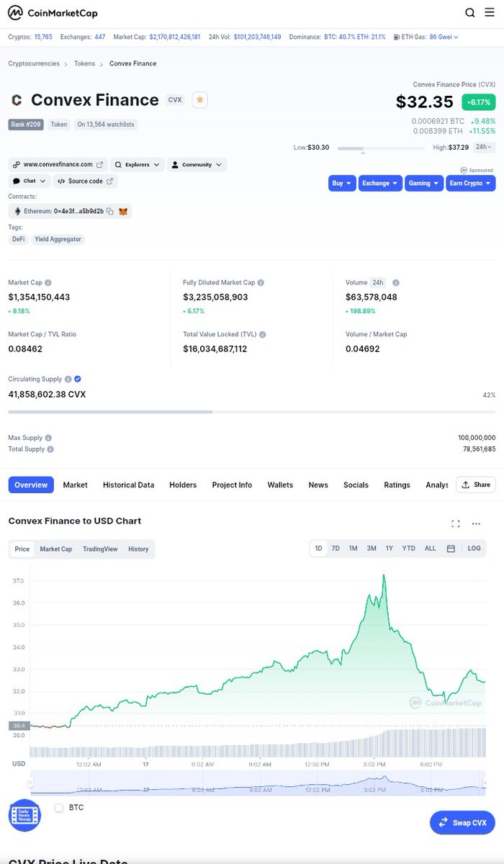Select the ALL chart range
The width and height of the screenshot is (504, 864).
pyautogui.click(x=430, y=549)
